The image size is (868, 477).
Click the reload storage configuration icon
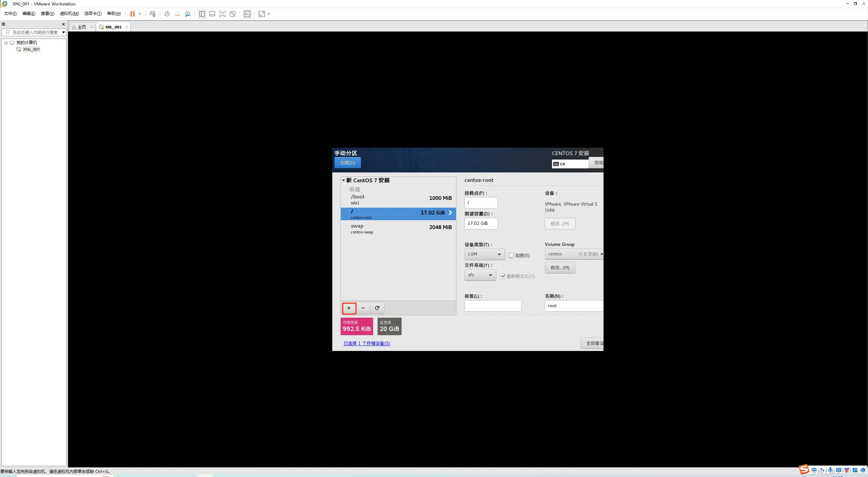coord(377,308)
